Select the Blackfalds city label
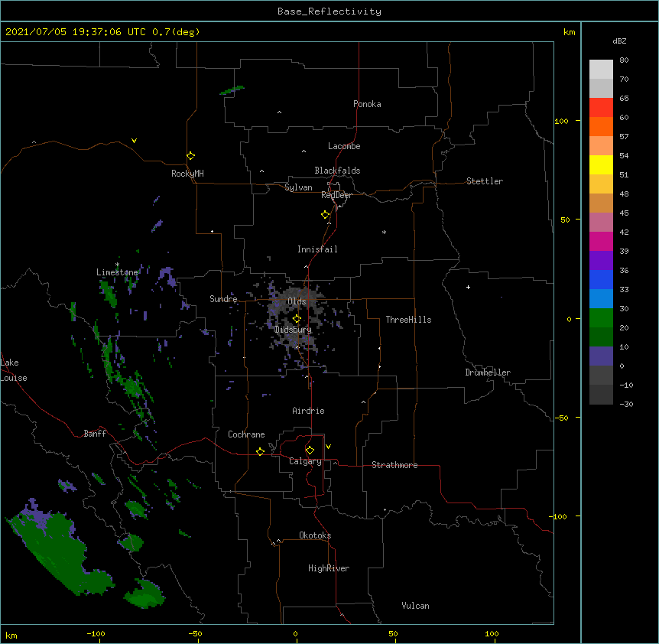Viewport: 659px width, 644px height. click(337, 171)
